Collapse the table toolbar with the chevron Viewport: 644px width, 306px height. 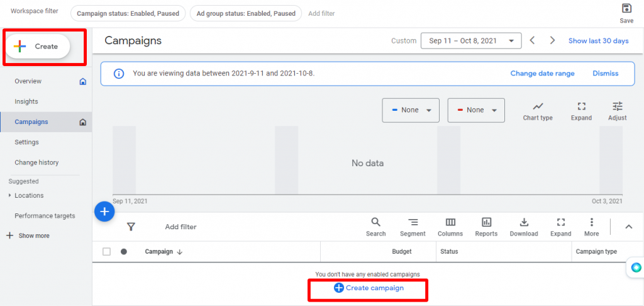click(628, 227)
